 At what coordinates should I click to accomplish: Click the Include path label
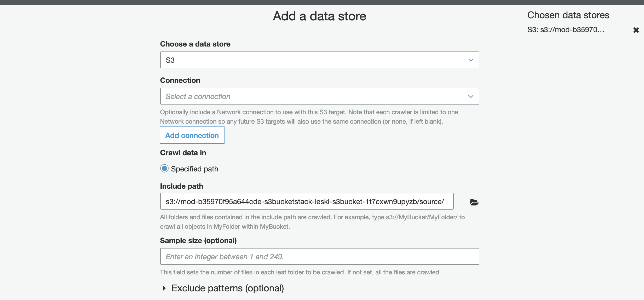[181, 186]
